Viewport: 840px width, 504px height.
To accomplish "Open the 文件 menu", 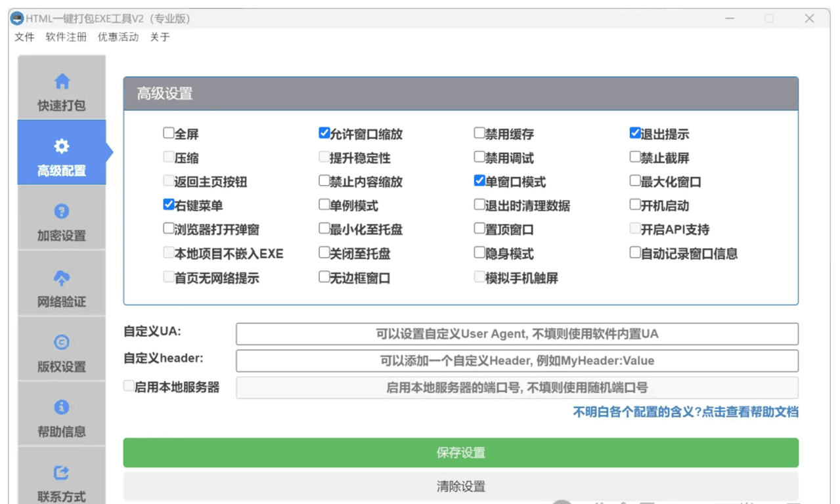I will point(24,37).
